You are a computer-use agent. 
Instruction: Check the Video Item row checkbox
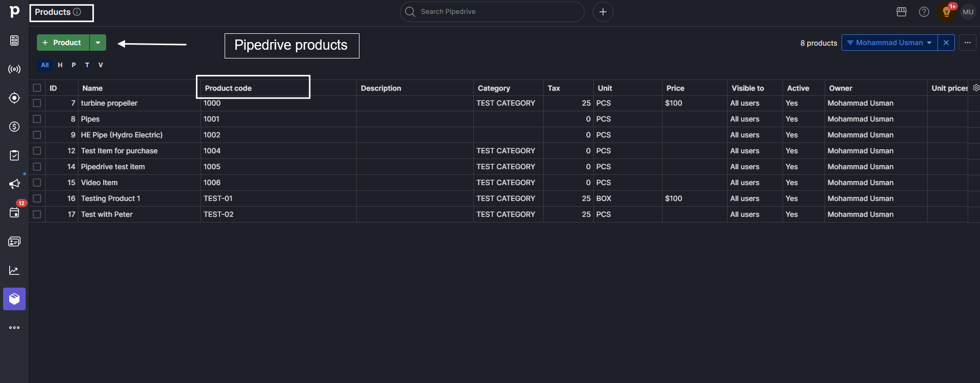click(x=37, y=183)
